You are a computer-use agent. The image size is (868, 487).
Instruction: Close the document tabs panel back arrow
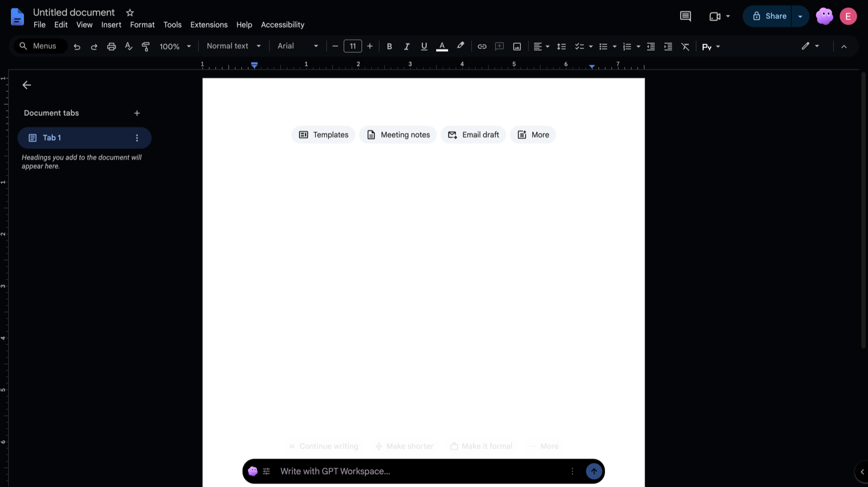coord(27,85)
